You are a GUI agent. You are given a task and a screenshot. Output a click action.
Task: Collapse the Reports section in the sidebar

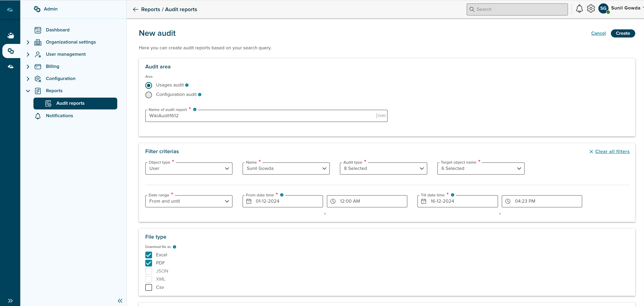(x=28, y=91)
